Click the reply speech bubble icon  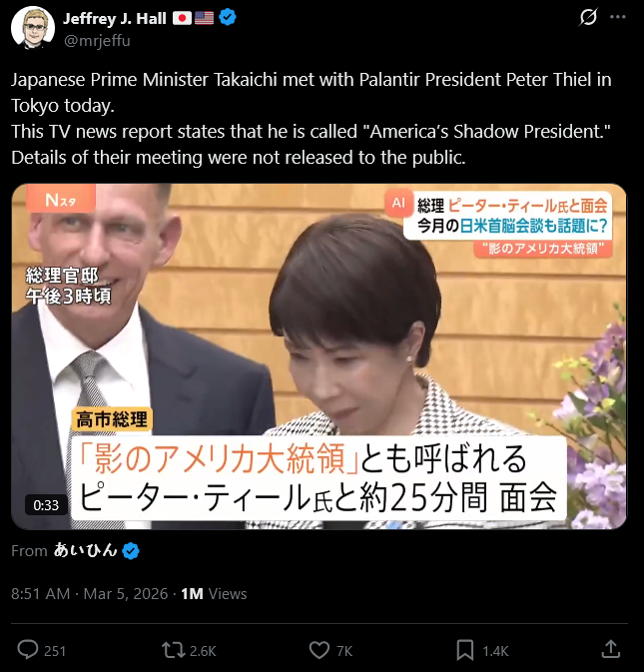tap(27, 650)
